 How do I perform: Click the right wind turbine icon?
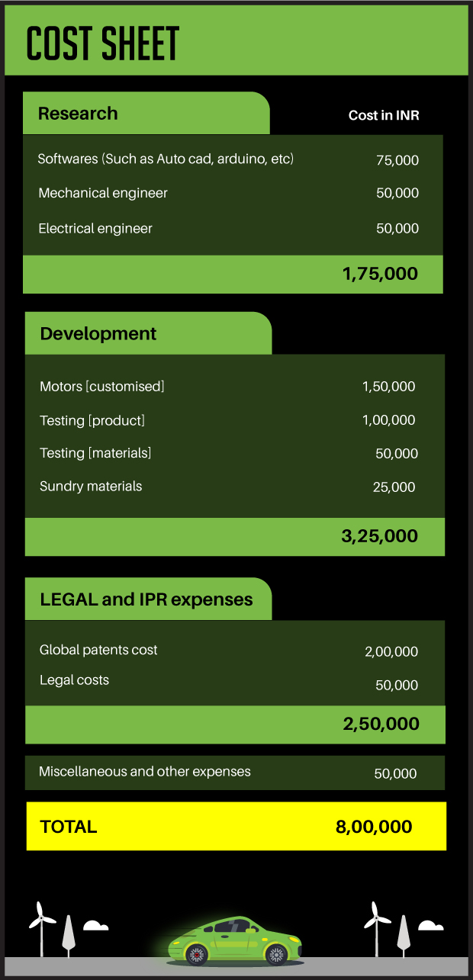pos(374,924)
